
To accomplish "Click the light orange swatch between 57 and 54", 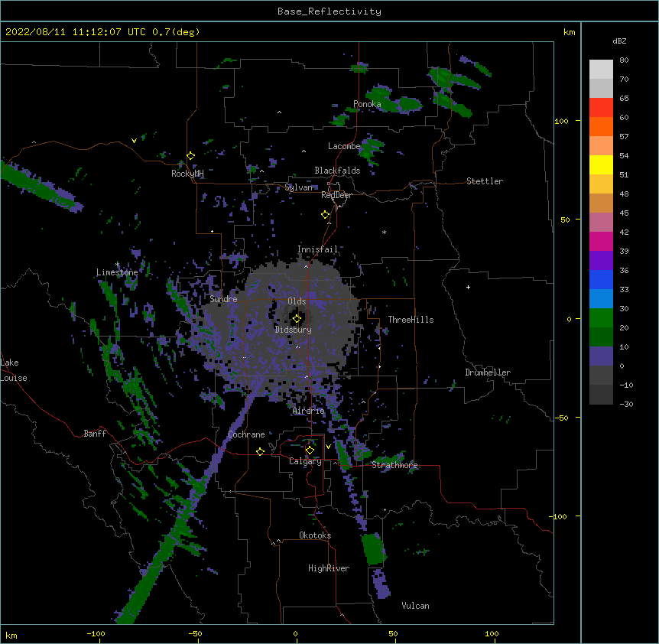I will (601, 145).
